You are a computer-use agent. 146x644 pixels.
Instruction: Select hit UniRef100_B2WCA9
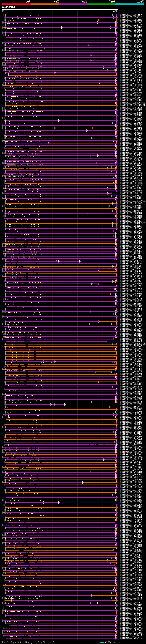coord(131,565)
